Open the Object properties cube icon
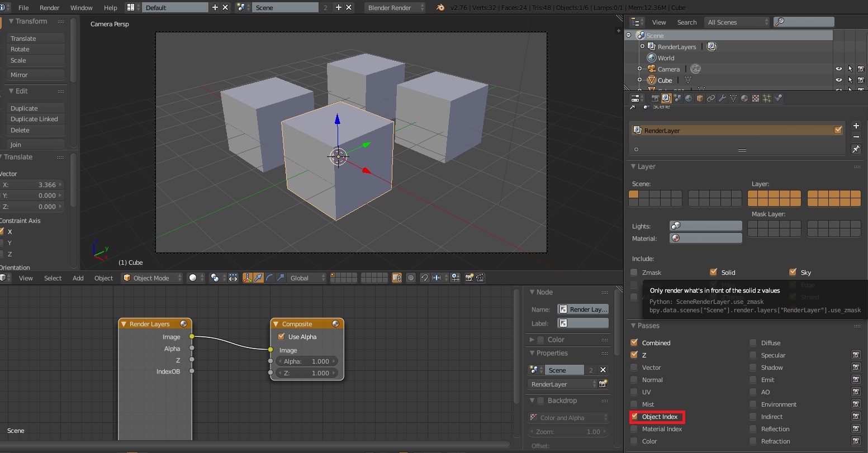Screen dimensions: 868x453 point(700,98)
